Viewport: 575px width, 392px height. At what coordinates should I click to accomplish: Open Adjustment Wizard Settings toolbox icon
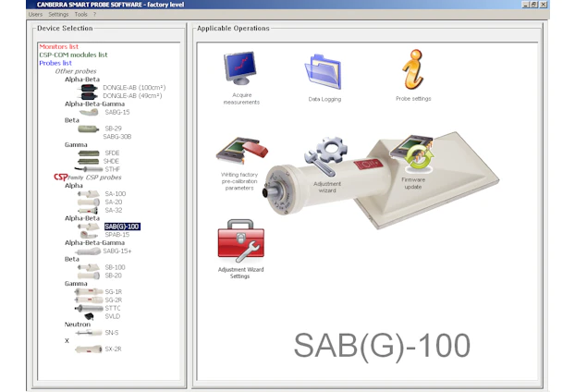(x=241, y=240)
